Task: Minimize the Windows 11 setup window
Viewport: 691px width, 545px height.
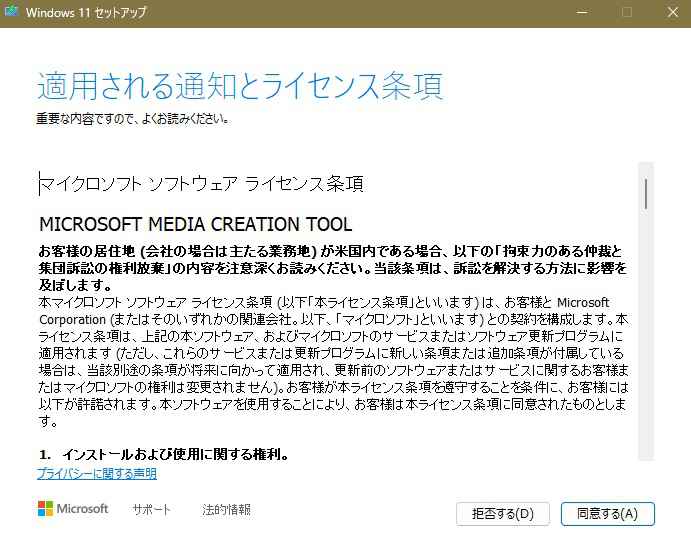Action: point(581,13)
